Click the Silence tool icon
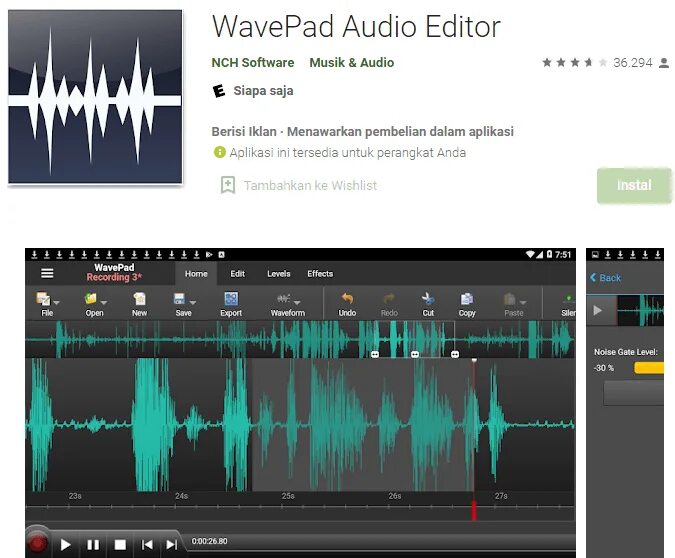The height and width of the screenshot is (558, 675). tap(568, 298)
